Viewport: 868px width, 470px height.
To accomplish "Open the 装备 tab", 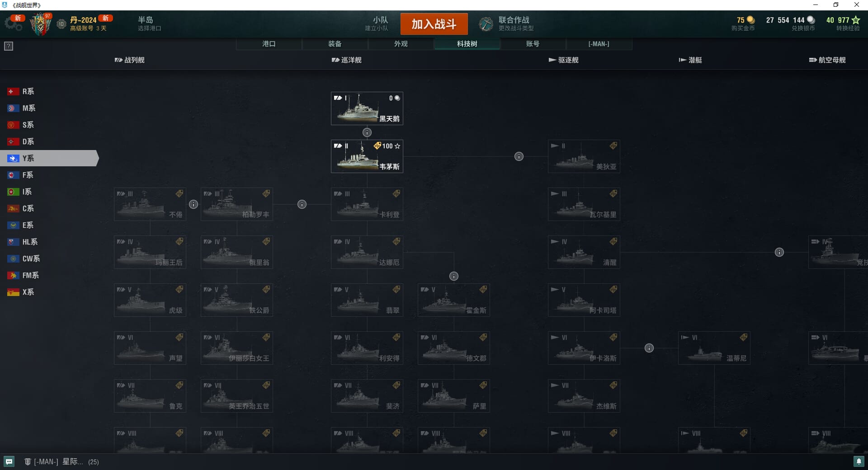I will (335, 44).
